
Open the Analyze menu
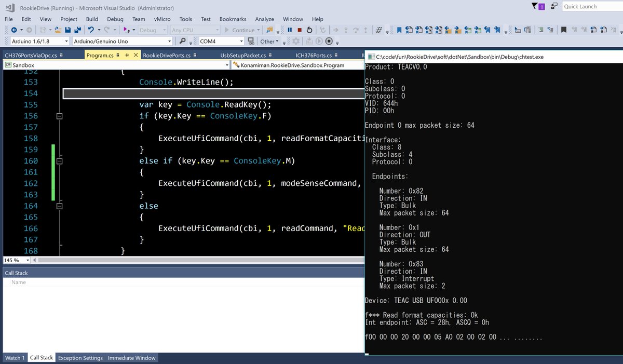[264, 19]
